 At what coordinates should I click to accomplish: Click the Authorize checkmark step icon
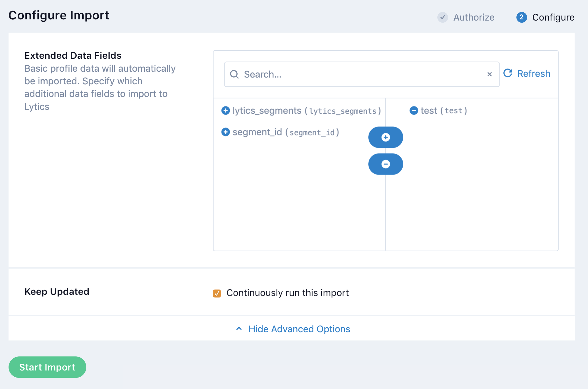pos(443,17)
